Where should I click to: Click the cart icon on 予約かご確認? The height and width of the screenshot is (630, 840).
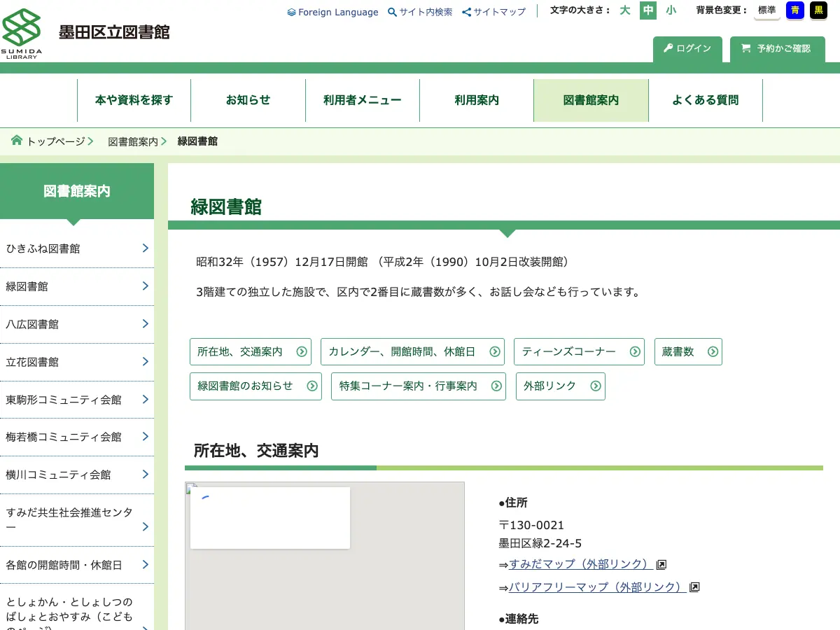pos(745,48)
